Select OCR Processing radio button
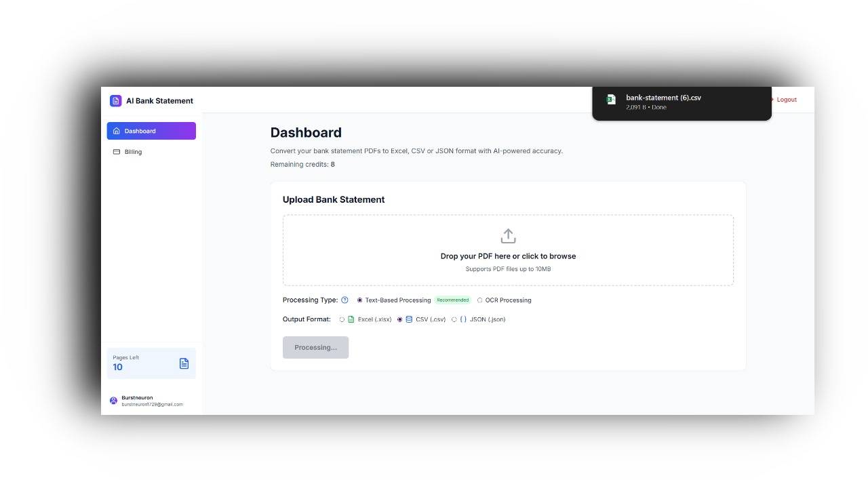The width and height of the screenshot is (868, 480). 479,300
